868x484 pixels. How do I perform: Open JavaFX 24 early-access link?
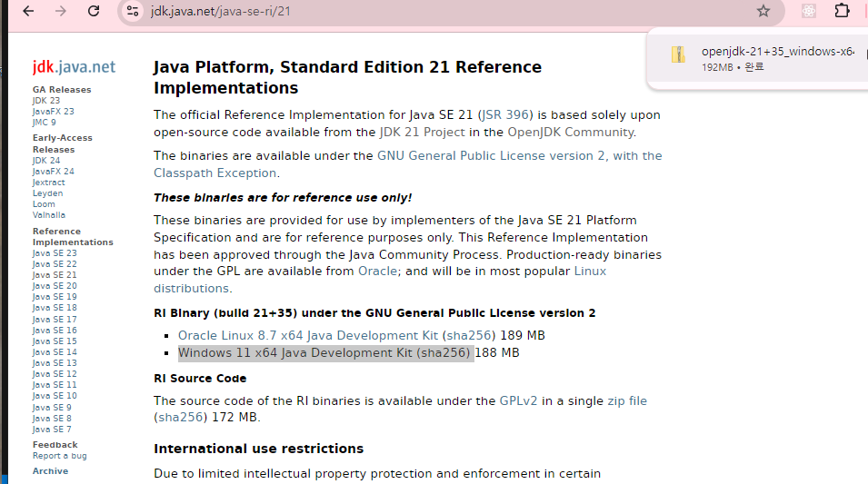tap(53, 172)
